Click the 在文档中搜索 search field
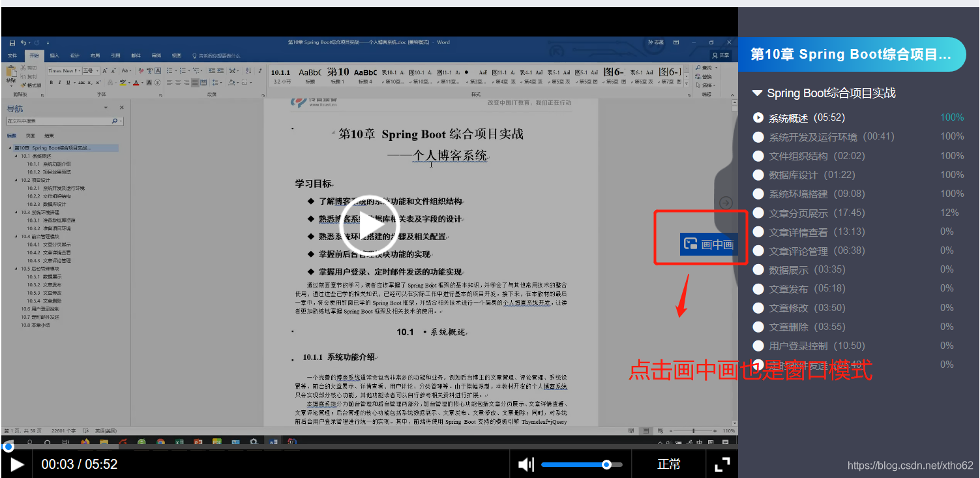Viewport: 980px width, 478px height. click(65, 121)
